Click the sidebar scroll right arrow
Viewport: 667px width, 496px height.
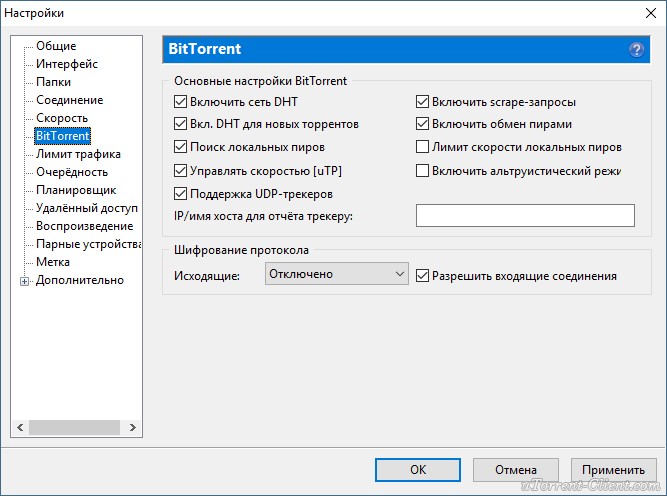pos(133,427)
